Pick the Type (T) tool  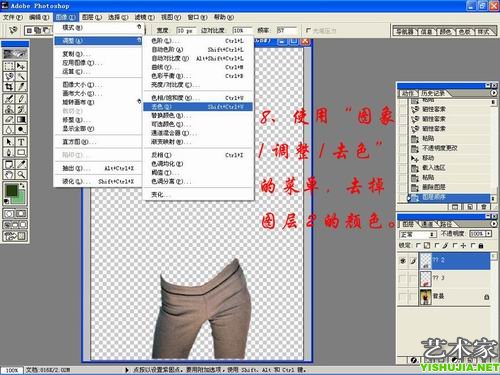coord(21,142)
